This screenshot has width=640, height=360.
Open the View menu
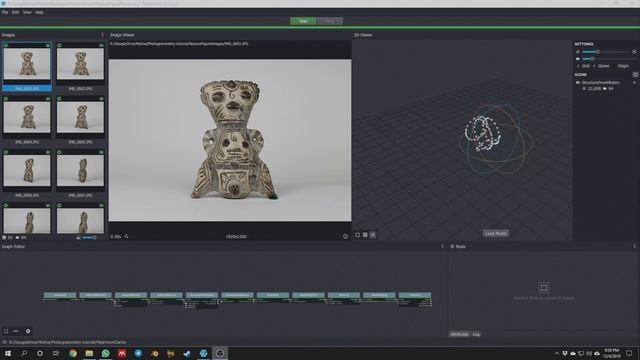[x=27, y=12]
